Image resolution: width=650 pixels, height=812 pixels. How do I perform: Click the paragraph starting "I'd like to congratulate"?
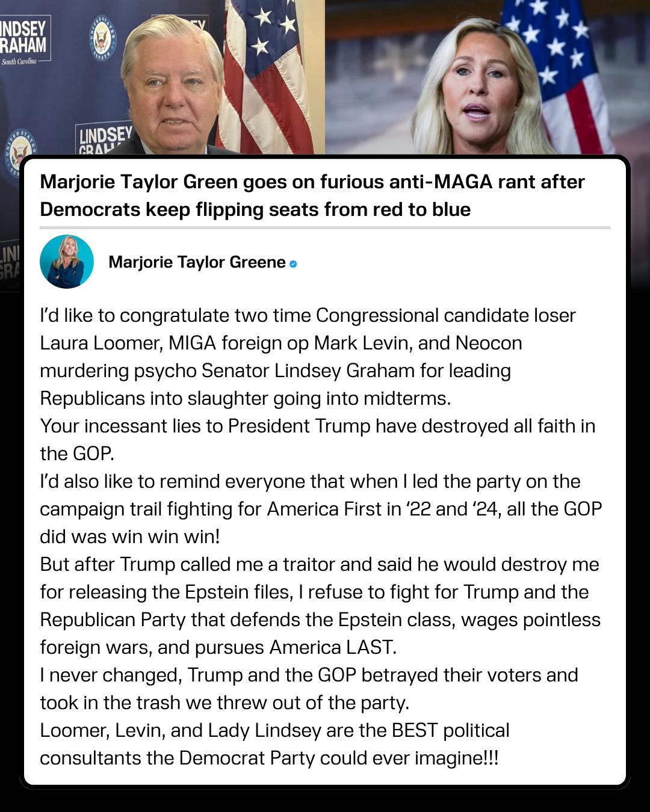(308, 357)
